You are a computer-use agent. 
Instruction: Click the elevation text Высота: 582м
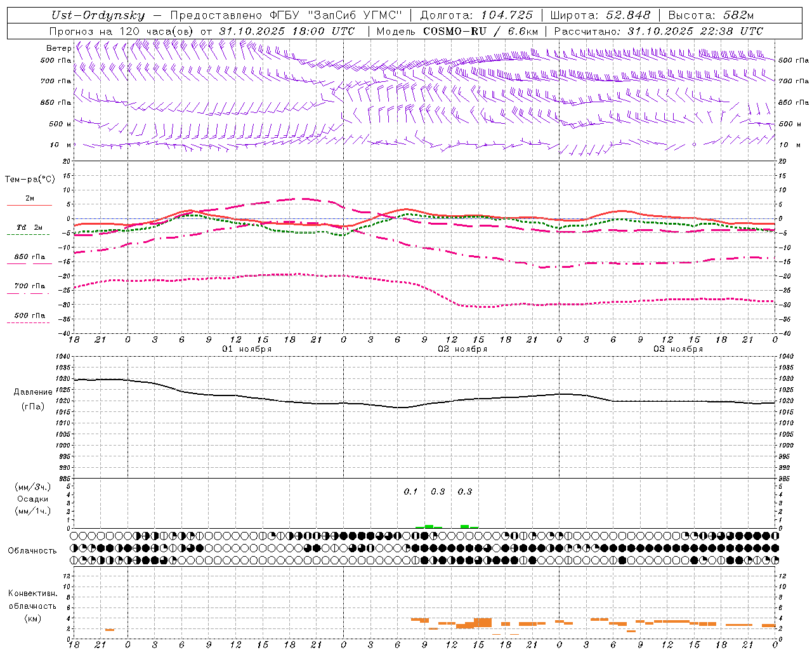(711, 15)
